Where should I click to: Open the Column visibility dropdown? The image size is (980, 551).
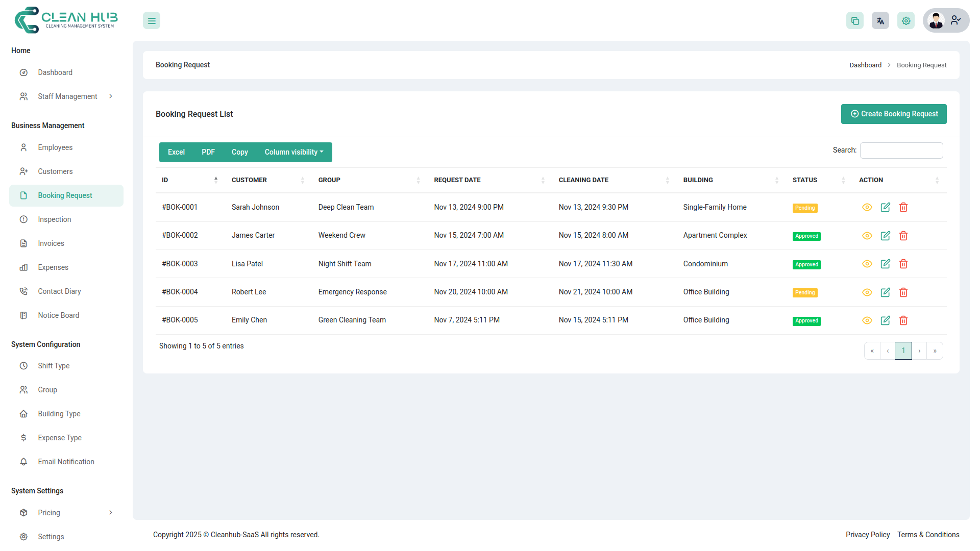point(293,152)
